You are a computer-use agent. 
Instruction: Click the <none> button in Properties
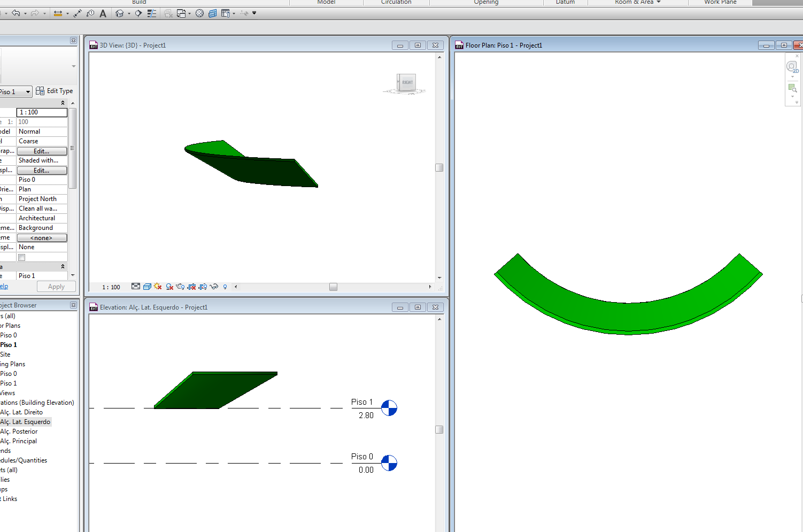pos(42,238)
